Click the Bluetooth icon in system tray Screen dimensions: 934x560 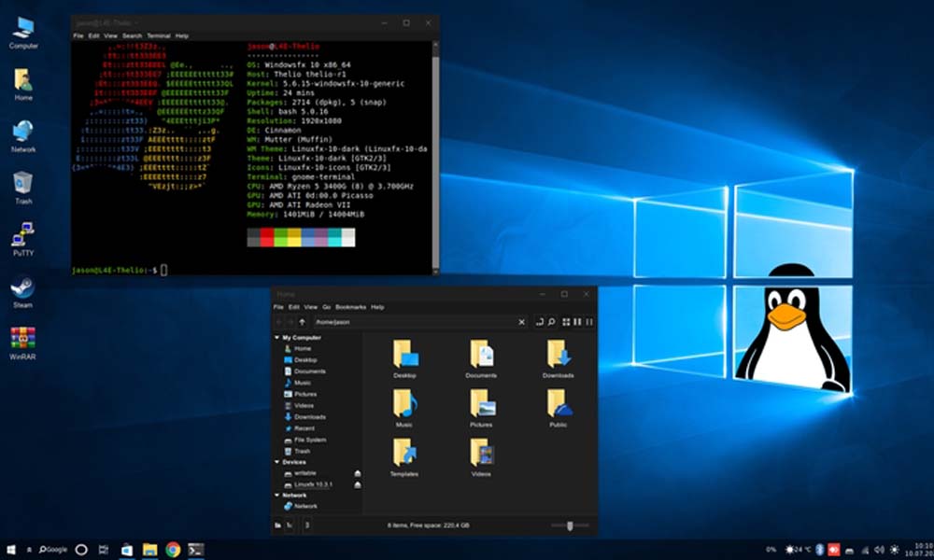[819, 550]
